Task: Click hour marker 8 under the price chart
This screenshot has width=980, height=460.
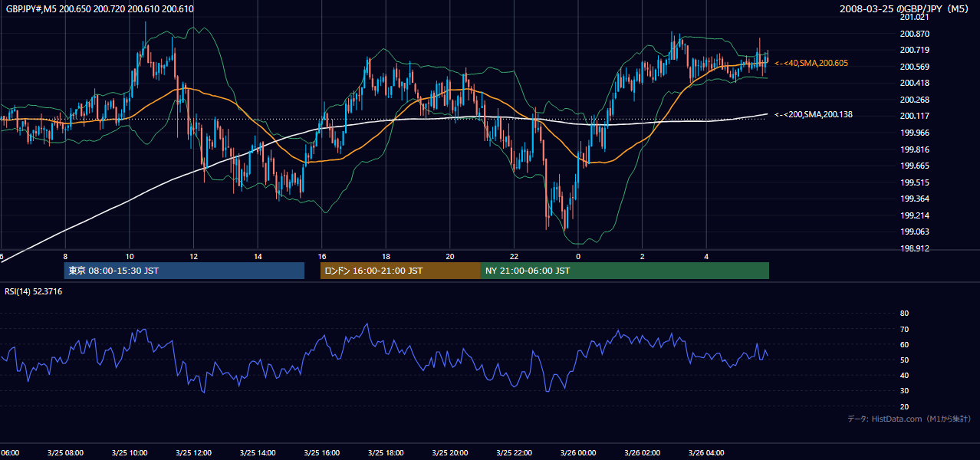Action: point(65,257)
